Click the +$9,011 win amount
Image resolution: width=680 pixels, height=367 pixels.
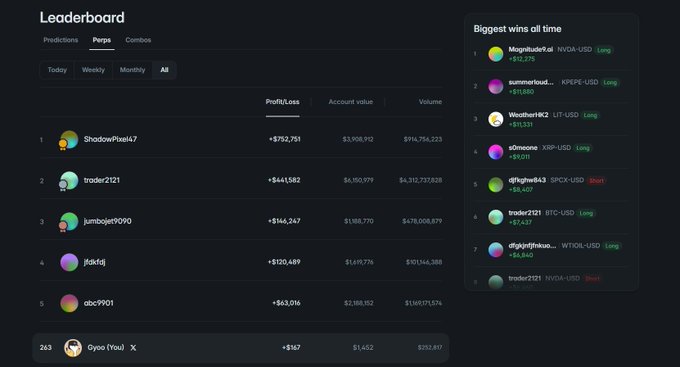pyautogui.click(x=519, y=157)
